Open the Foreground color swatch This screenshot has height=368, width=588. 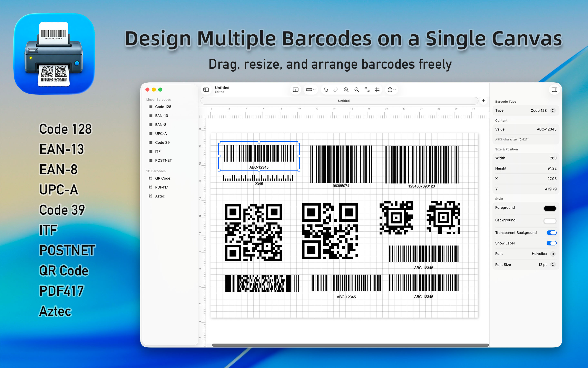pos(550,208)
